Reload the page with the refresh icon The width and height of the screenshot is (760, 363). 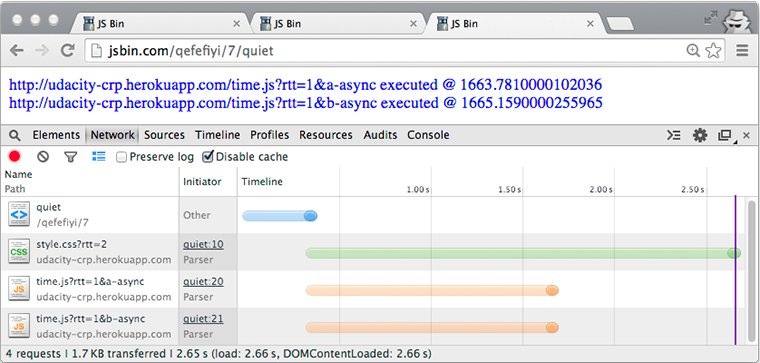tap(67, 50)
